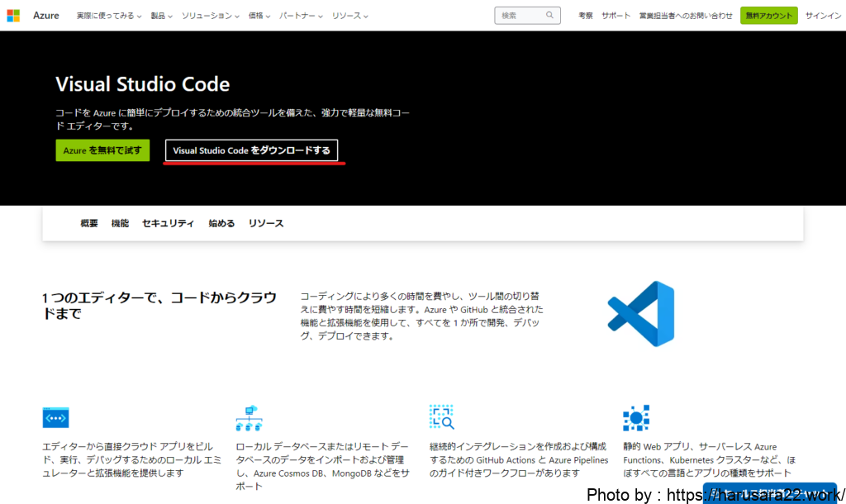
Task: Open the ソリューション dropdown menu
Action: click(210, 16)
